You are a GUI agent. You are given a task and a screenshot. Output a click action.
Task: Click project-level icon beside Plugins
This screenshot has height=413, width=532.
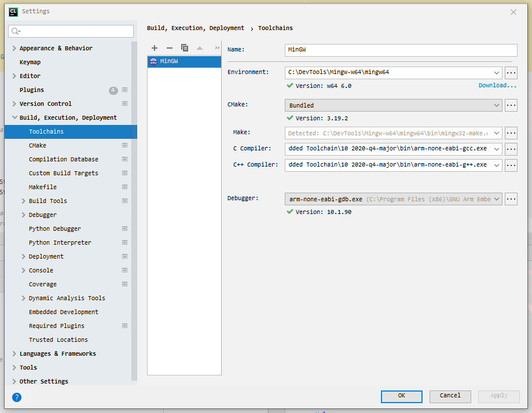coord(125,90)
